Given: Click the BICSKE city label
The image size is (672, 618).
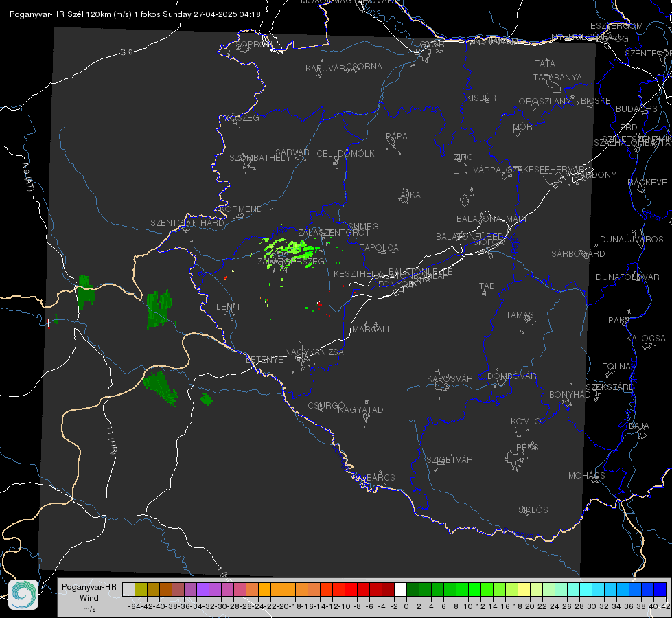Looking at the screenshot, I should point(596,100).
